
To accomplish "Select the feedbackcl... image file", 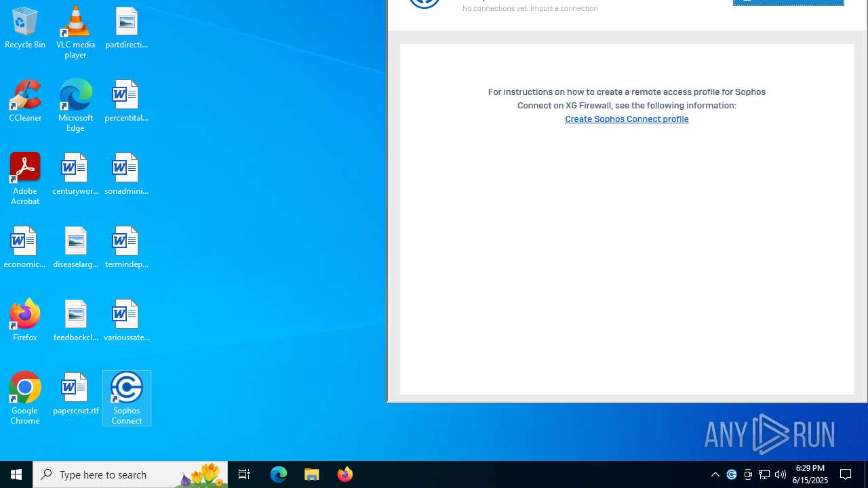I will (76, 321).
